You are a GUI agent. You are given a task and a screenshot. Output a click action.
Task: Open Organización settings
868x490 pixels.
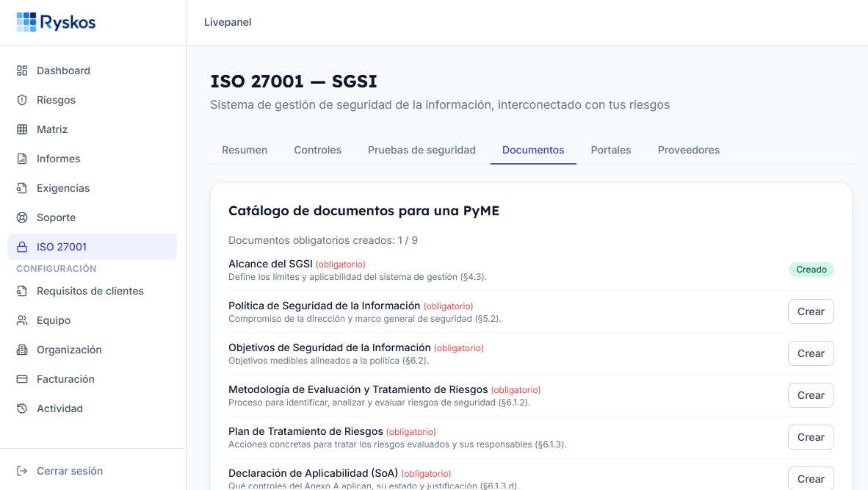[x=92, y=350]
